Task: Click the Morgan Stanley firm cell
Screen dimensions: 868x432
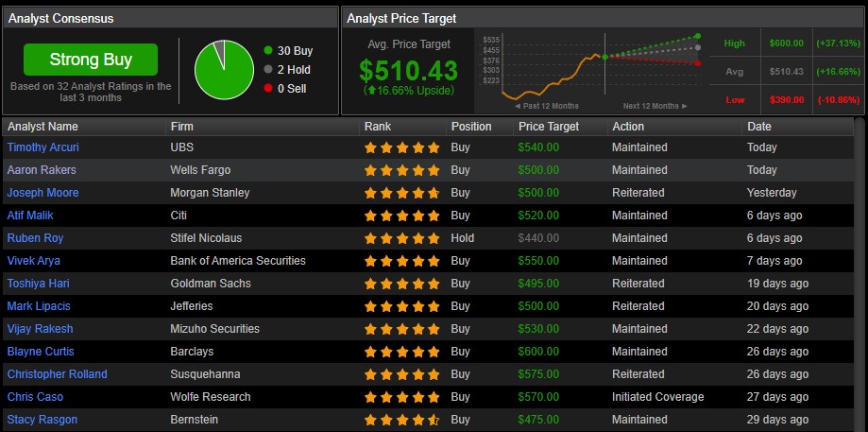Action: coord(210,193)
